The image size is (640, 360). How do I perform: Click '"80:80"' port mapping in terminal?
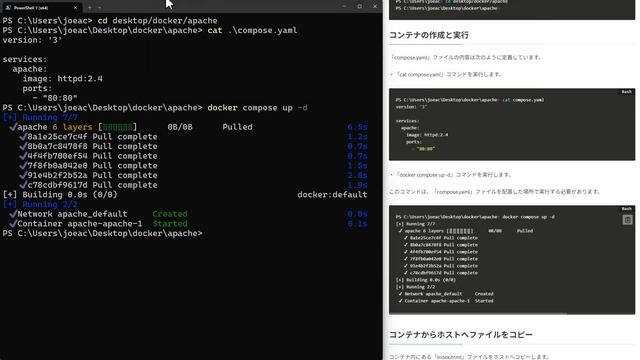[60, 98]
